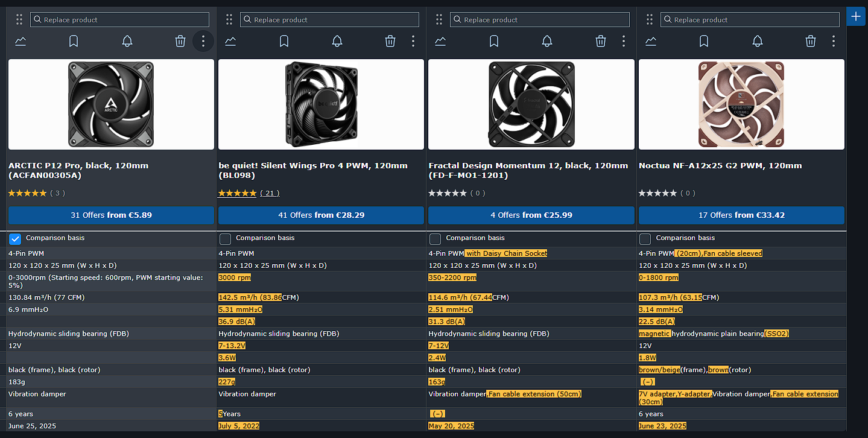Expand kebab menu of Noctua NF-A12x25 column
The image size is (868, 438).
[x=833, y=41]
